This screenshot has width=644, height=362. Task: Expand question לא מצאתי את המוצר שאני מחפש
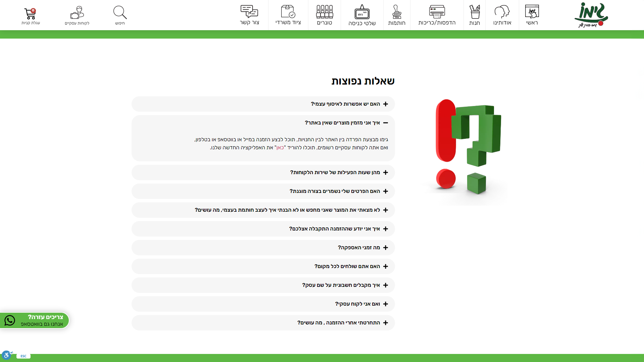pos(263,210)
